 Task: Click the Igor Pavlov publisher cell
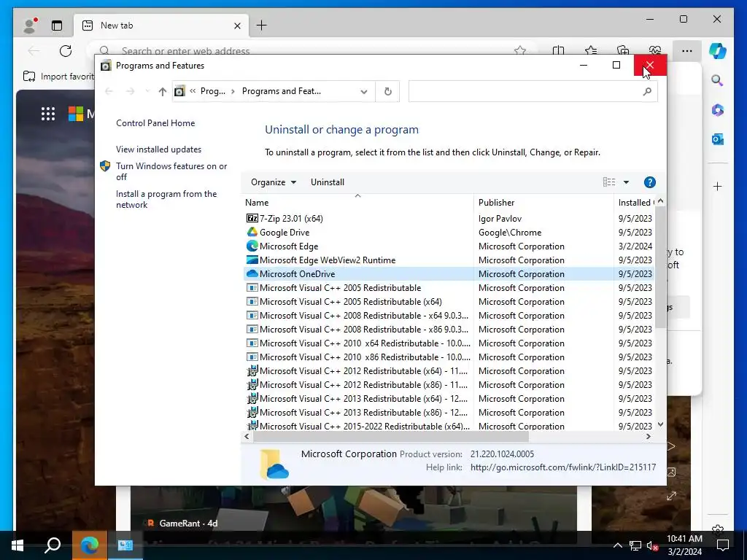[500, 218]
